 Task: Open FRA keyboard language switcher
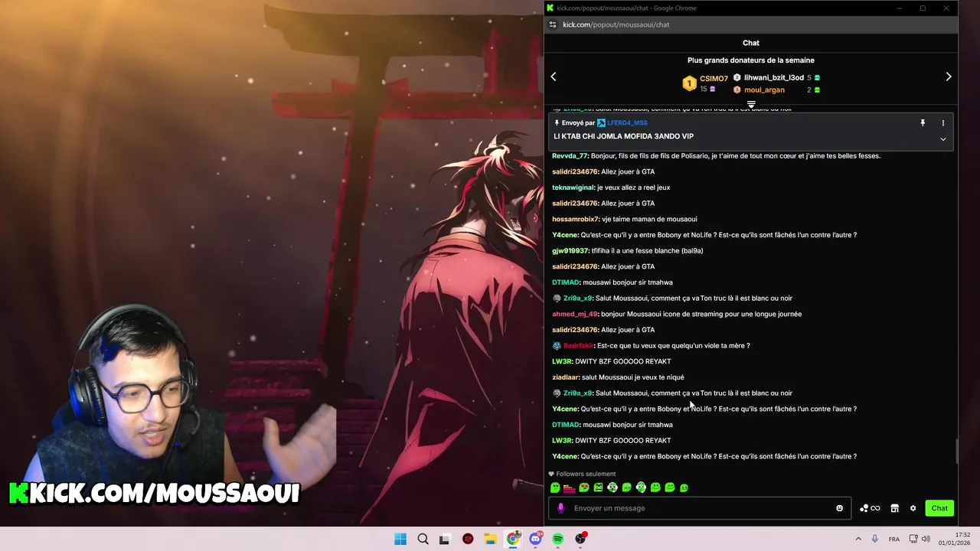click(894, 539)
